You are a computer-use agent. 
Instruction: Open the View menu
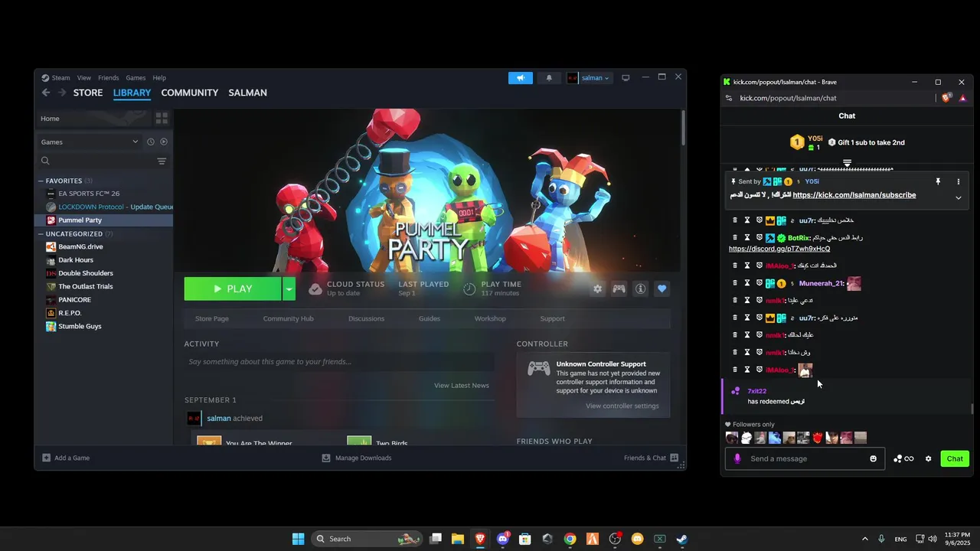tap(84, 78)
